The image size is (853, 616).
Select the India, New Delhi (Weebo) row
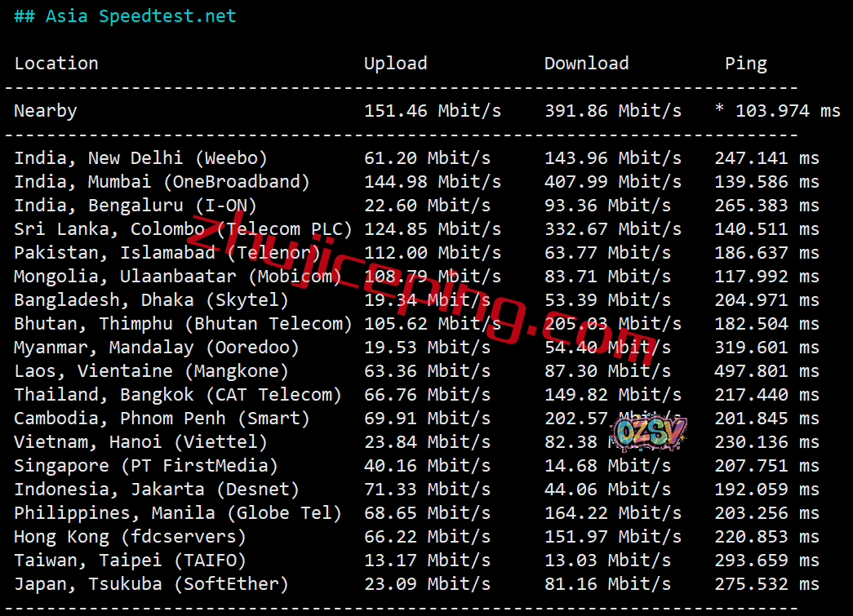[140, 158]
